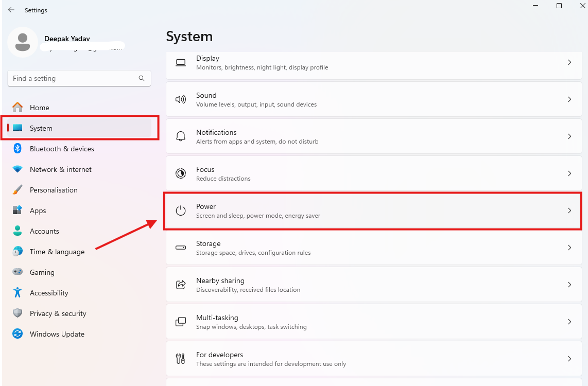Open the user profile avatar
The height and width of the screenshot is (386, 588).
coord(23,42)
